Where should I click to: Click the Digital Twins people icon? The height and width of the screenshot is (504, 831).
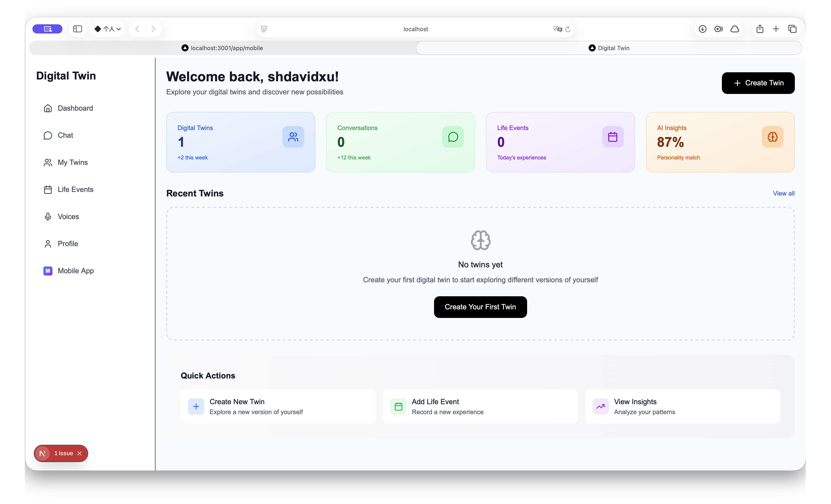pyautogui.click(x=293, y=137)
